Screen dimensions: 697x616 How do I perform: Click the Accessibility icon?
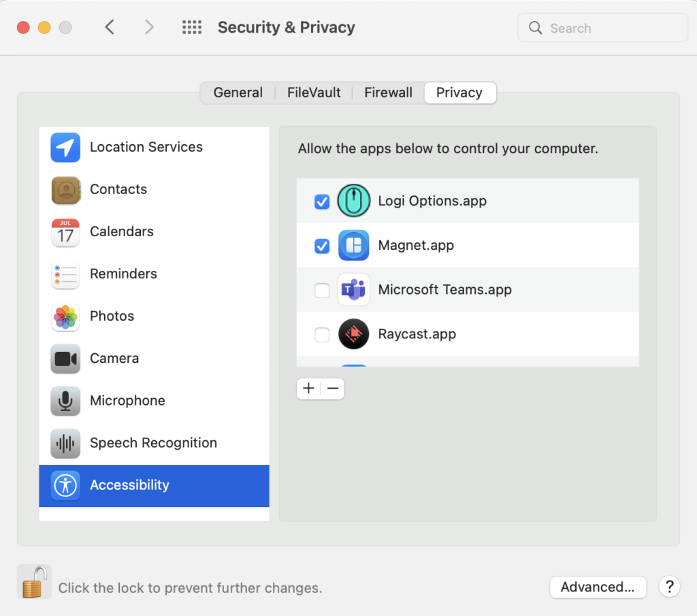pyautogui.click(x=65, y=485)
